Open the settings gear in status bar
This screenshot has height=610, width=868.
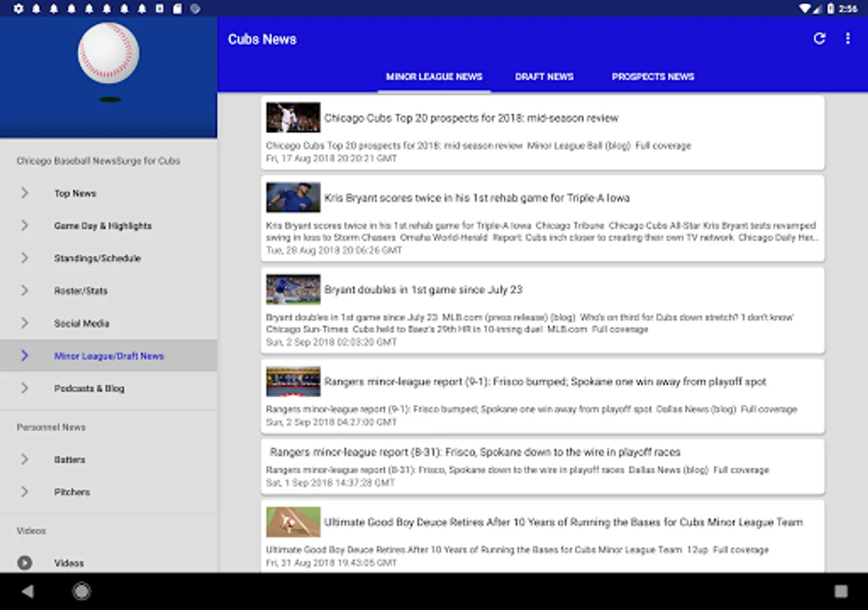[18, 9]
